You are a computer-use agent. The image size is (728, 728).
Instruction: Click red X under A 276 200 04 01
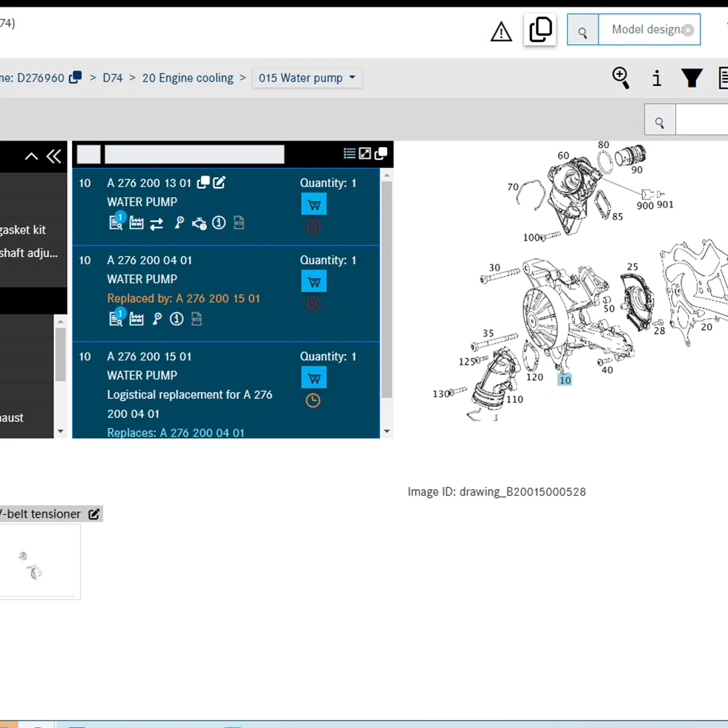click(313, 304)
